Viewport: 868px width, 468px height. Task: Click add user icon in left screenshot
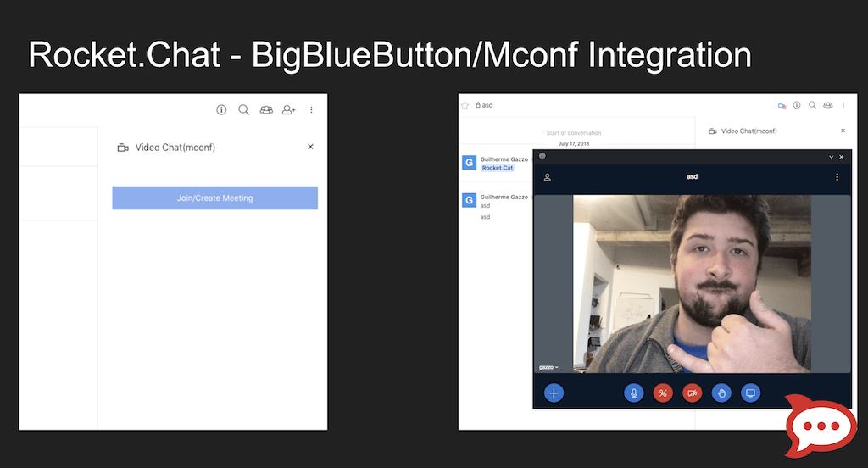[289, 109]
